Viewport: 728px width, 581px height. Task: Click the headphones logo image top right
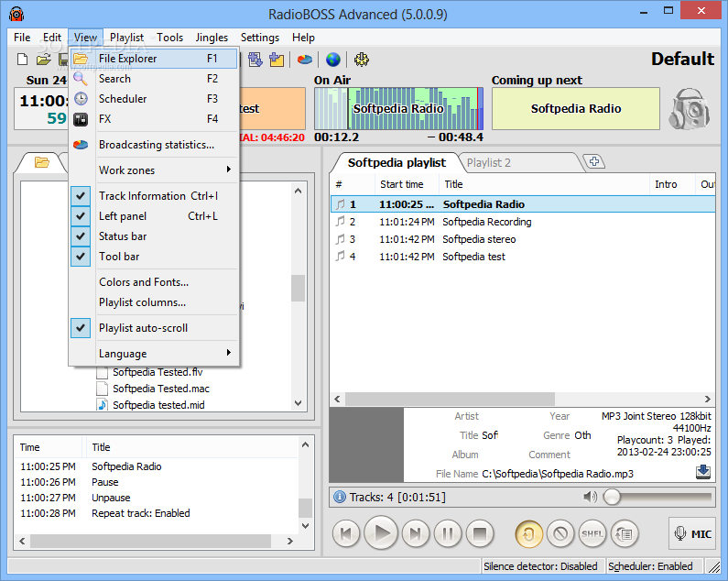(x=690, y=109)
